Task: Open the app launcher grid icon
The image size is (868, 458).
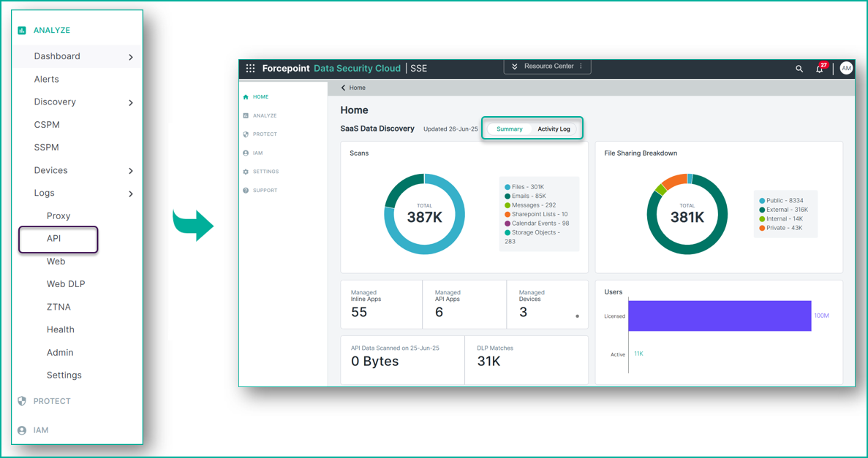Action: [250, 68]
